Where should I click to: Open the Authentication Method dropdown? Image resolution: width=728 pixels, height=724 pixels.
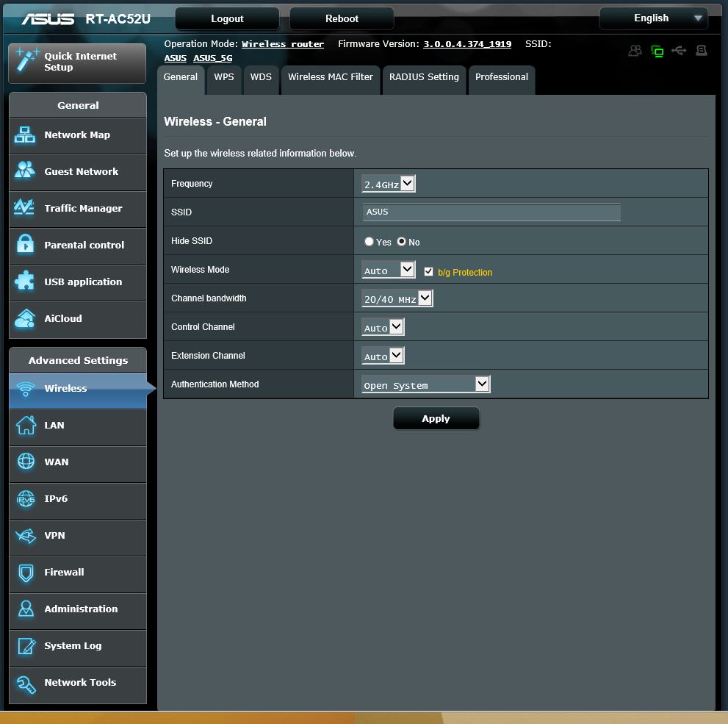(426, 384)
